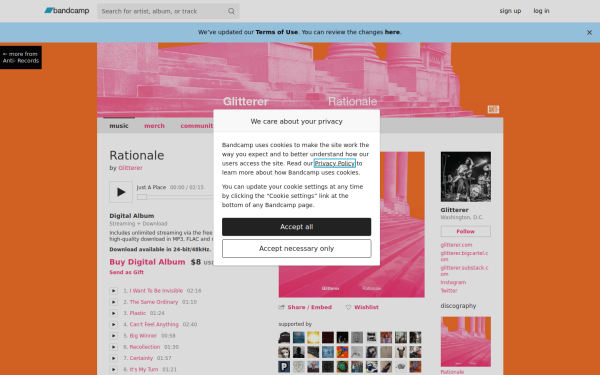The width and height of the screenshot is (600, 375).
Task: Play track 6 Recollection
Action: click(114, 347)
